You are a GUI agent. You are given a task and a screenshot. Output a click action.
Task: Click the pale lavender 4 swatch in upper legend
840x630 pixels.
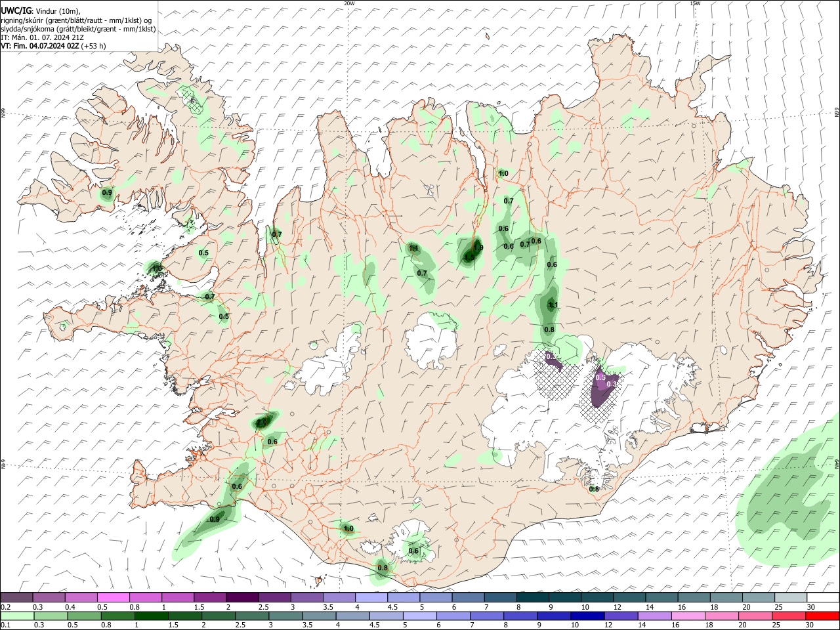371,597
